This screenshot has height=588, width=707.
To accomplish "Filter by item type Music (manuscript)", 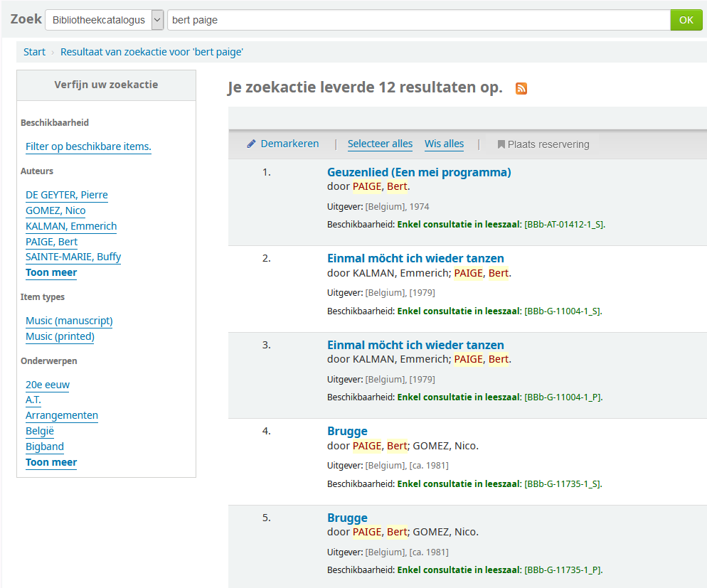I will click(x=69, y=321).
